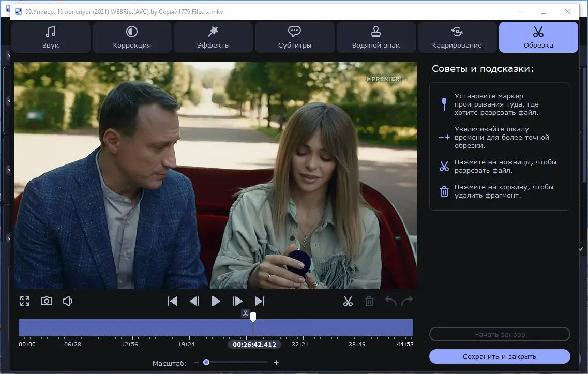588x374 pixels.
Task: Undo the last action
Action: 391,301
